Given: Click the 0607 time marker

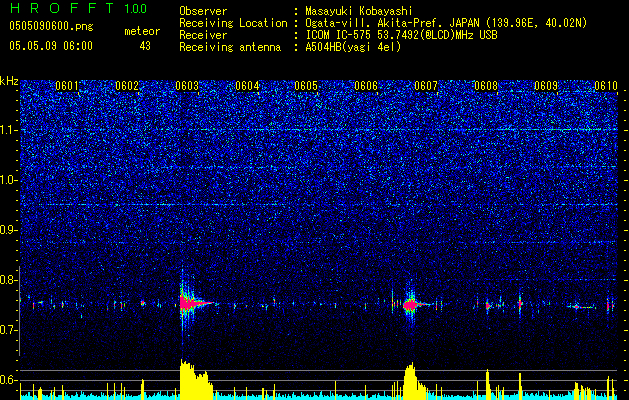Looking at the screenshot, I should [426, 86].
